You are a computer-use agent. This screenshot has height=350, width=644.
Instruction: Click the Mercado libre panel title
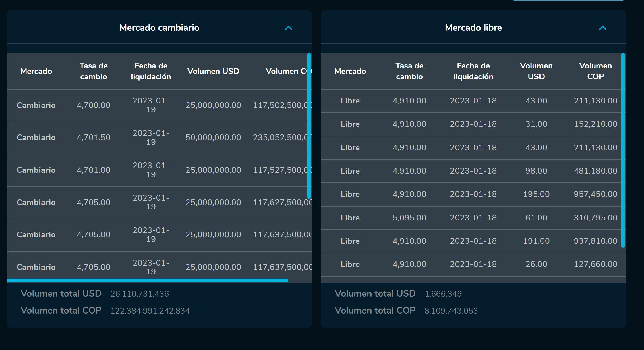(473, 28)
